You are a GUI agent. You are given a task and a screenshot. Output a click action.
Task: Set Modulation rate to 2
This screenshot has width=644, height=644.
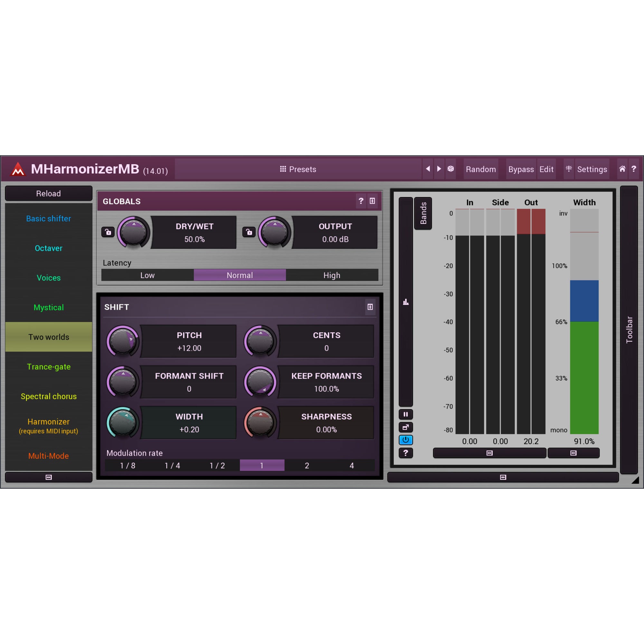coord(307,466)
